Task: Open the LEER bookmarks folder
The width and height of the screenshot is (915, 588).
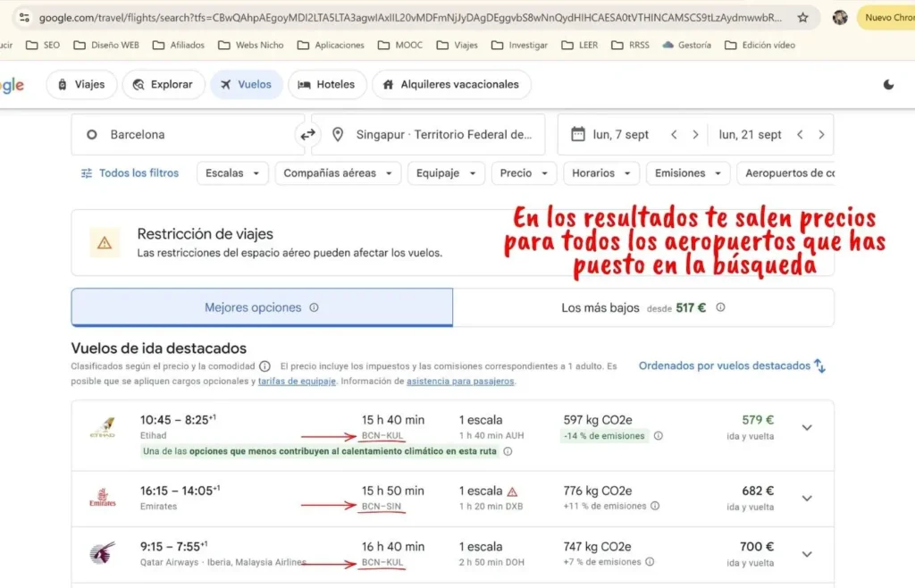Action: pos(579,45)
